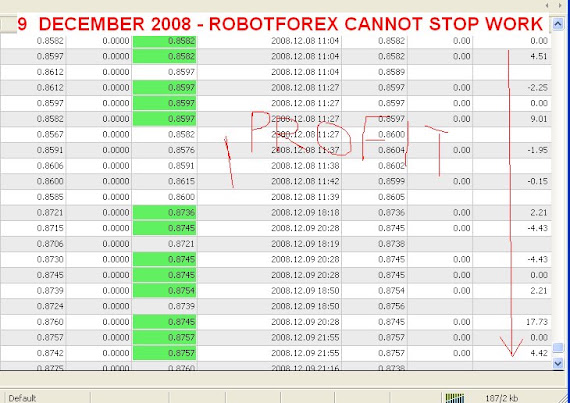Select the profit cell -1.95
This screenshot has width=570, height=403.
click(537, 150)
